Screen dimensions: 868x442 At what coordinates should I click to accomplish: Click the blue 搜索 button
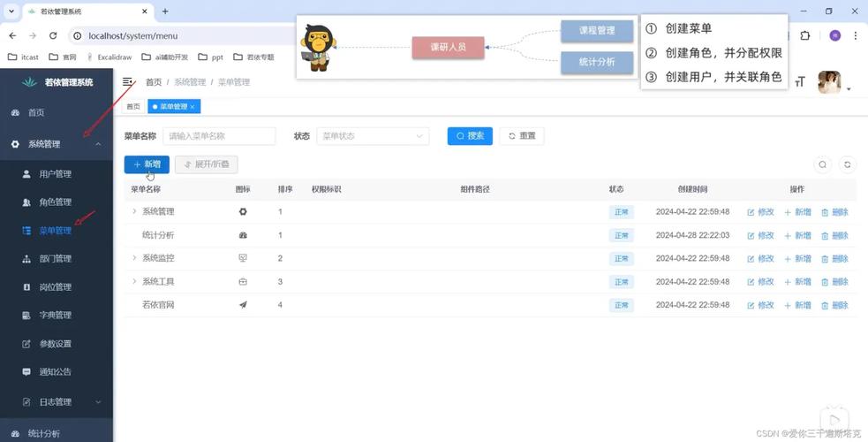pos(470,136)
